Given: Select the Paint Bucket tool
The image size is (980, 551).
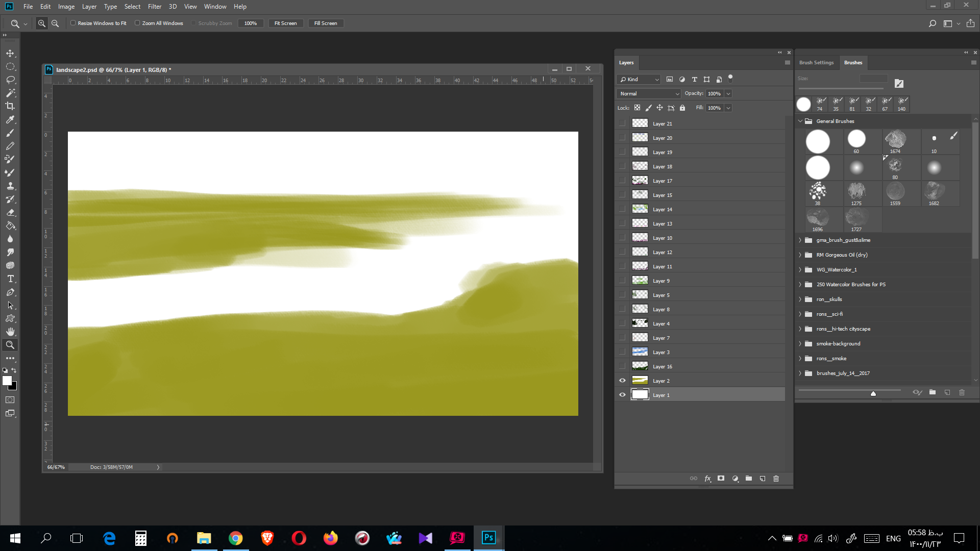Looking at the screenshot, I should pos(10,226).
